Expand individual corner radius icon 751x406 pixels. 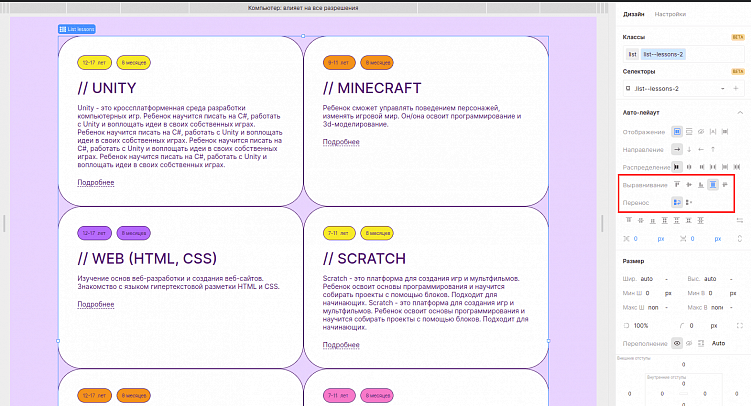point(740,326)
